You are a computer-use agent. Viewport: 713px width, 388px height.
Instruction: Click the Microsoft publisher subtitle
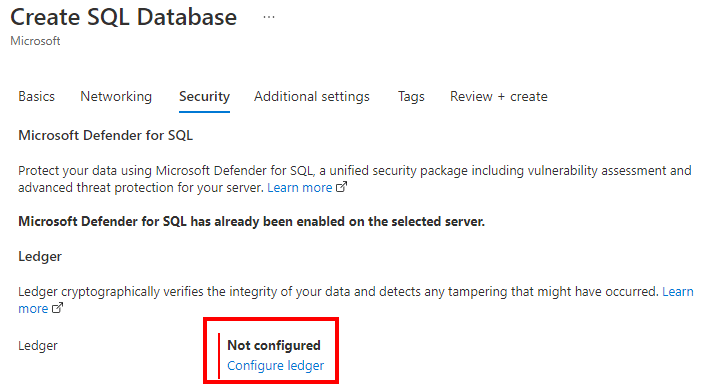click(35, 41)
